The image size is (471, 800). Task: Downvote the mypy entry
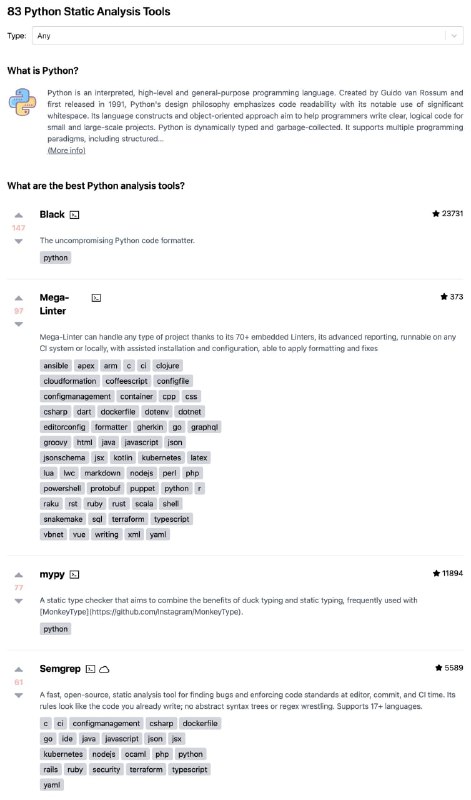18,601
